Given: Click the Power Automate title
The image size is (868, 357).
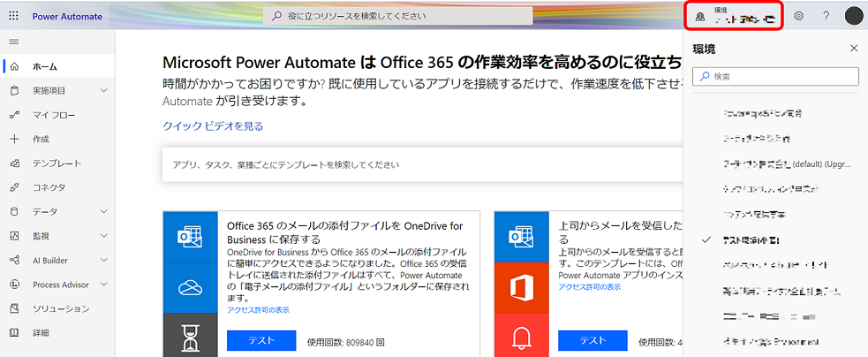Looking at the screenshot, I should (67, 16).
